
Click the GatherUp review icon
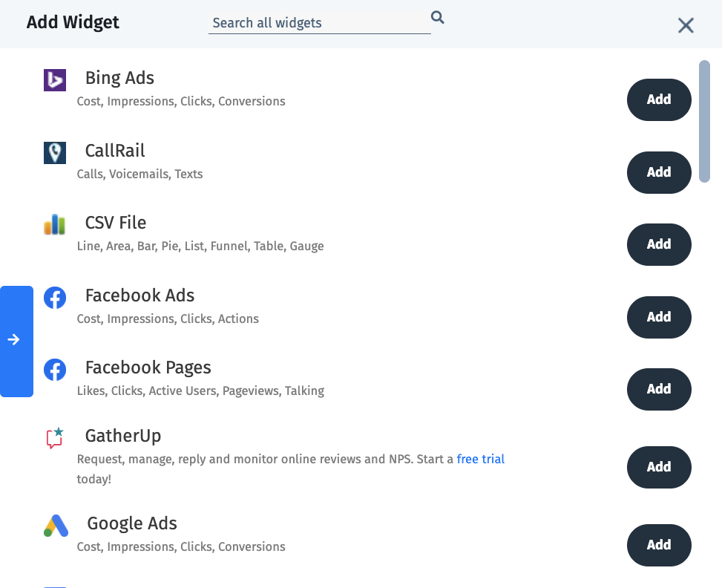(54, 438)
